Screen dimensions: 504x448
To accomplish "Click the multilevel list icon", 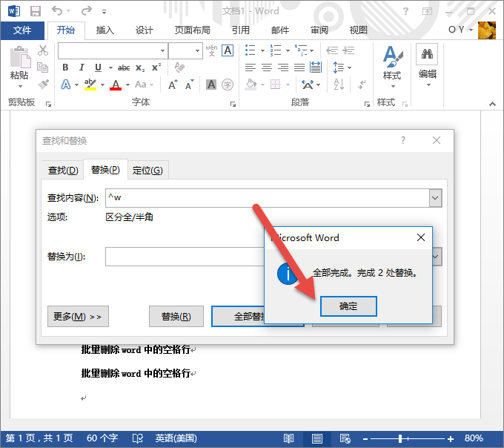I will point(301,50).
